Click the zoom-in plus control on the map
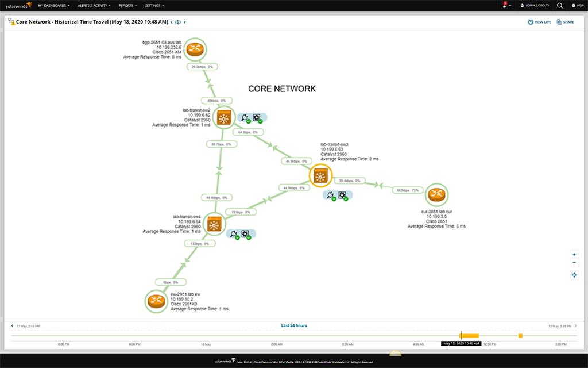This screenshot has width=588, height=368. 574,254
